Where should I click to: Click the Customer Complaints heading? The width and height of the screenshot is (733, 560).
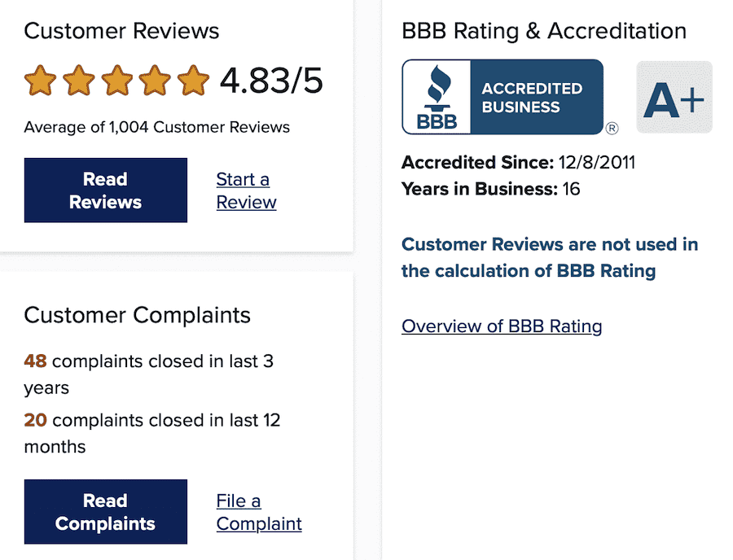tap(137, 315)
